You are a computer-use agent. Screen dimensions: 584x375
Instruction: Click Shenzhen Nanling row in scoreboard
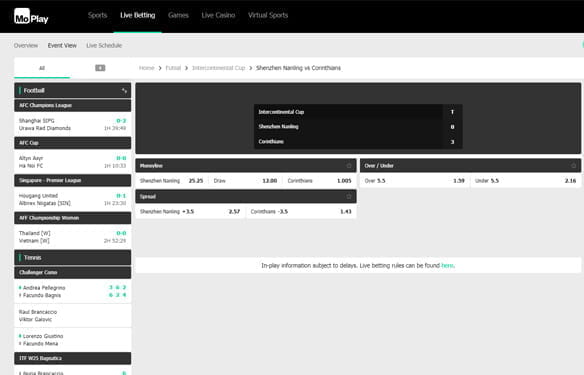coord(358,127)
